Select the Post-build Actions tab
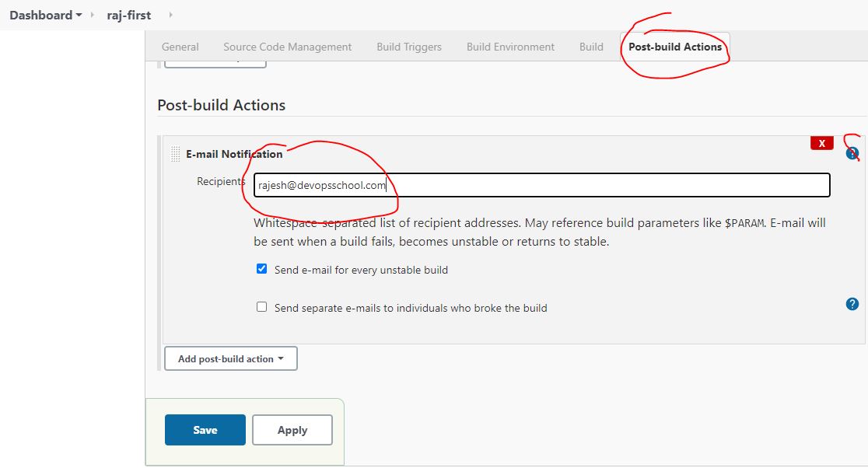868x468 pixels. click(674, 47)
